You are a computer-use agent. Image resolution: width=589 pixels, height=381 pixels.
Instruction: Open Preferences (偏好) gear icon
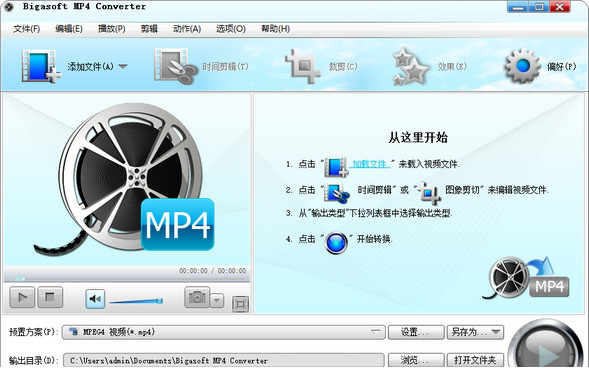pyautogui.click(x=523, y=66)
